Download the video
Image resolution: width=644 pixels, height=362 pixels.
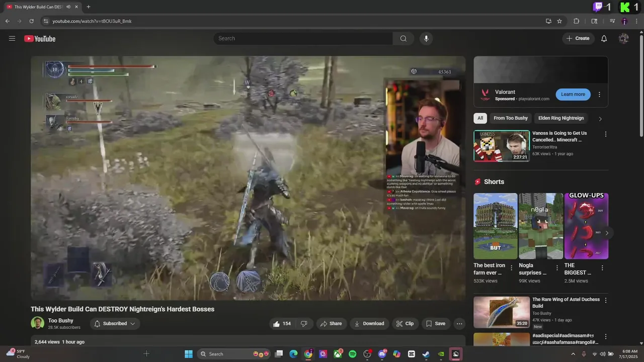(x=369, y=324)
